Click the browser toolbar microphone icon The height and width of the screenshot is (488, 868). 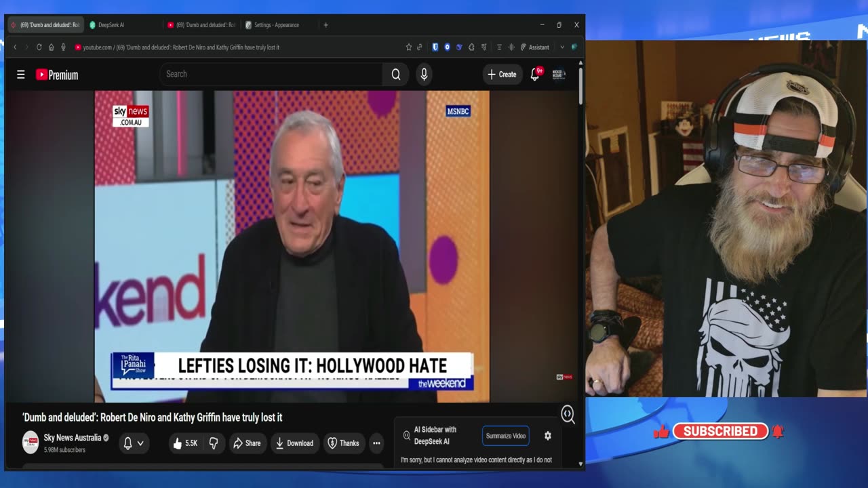[x=63, y=47]
